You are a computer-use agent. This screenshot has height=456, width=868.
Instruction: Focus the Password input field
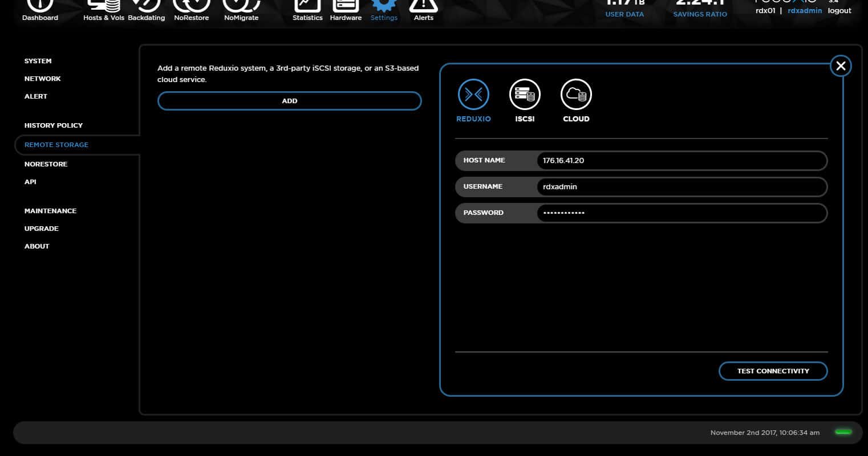coord(682,213)
